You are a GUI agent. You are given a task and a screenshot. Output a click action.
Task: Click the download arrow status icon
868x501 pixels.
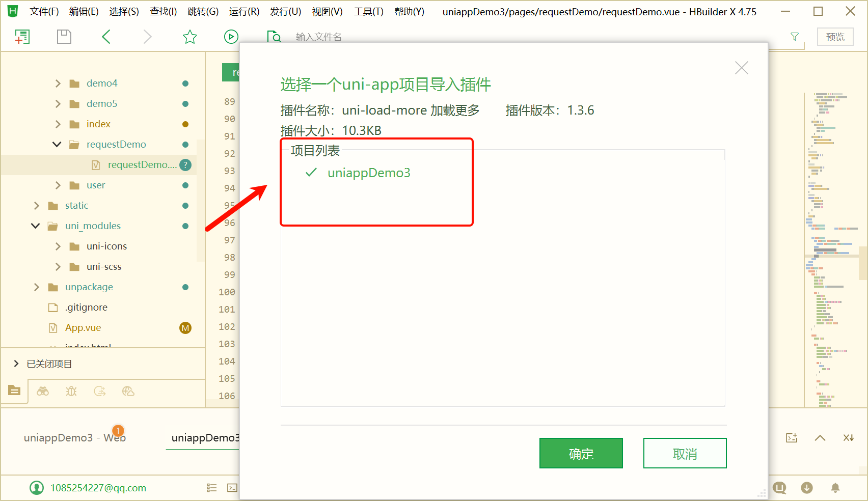(x=807, y=488)
